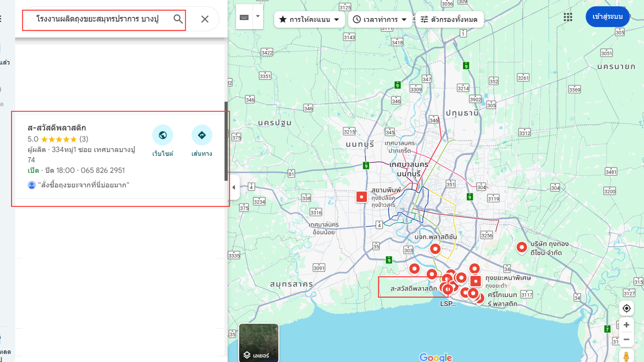Clear the search box with X
The image size is (644, 362).
coord(205,19)
